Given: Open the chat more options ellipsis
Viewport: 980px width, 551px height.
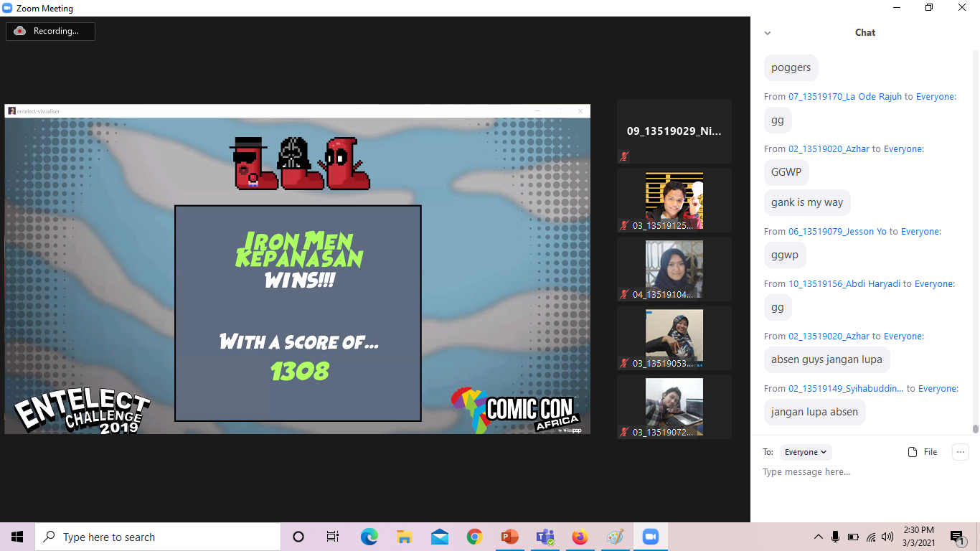Looking at the screenshot, I should click(x=960, y=452).
